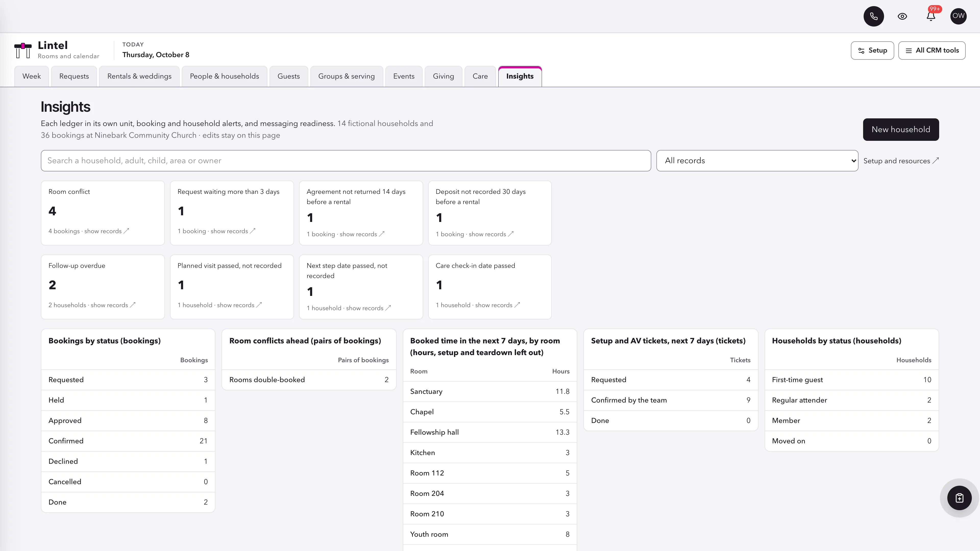Screen dimensions: 980x551
Task: Click the Rooms double-booked row
Action: click(x=309, y=380)
